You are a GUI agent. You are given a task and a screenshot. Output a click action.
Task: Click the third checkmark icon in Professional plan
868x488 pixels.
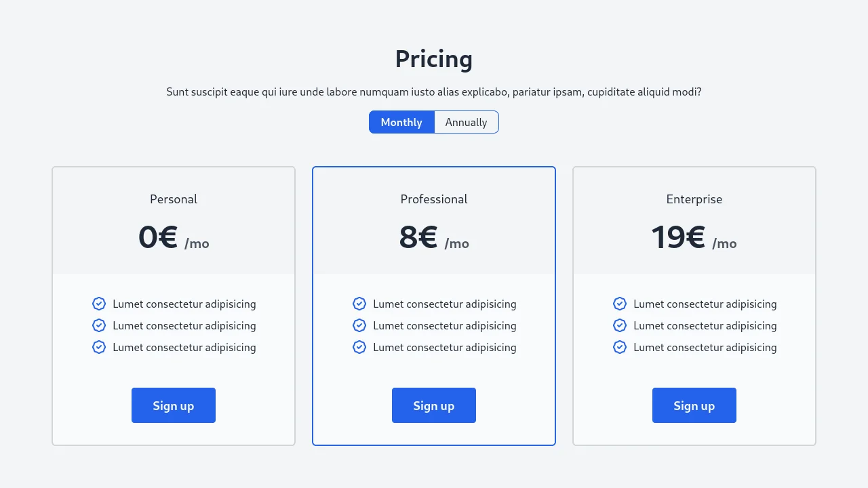pos(359,347)
